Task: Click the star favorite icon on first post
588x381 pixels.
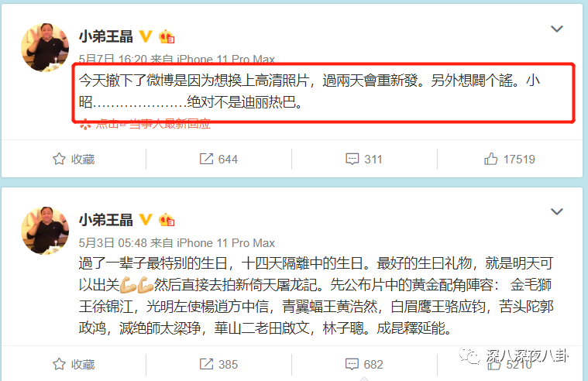Action: click(x=59, y=159)
